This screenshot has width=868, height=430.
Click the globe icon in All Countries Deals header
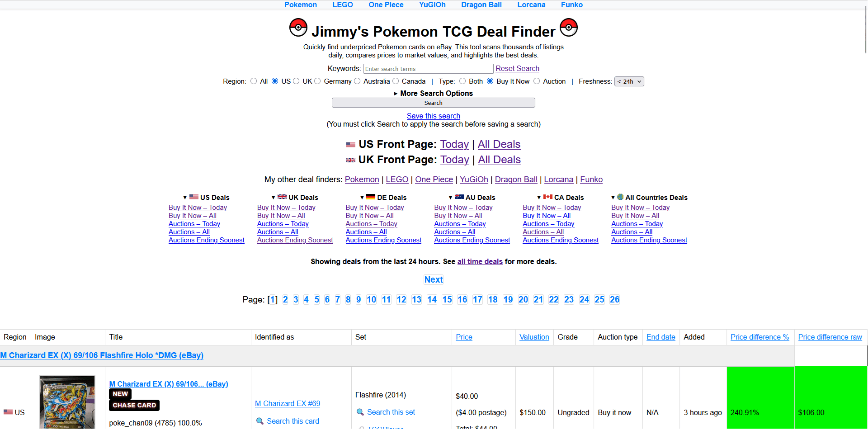[x=620, y=197]
